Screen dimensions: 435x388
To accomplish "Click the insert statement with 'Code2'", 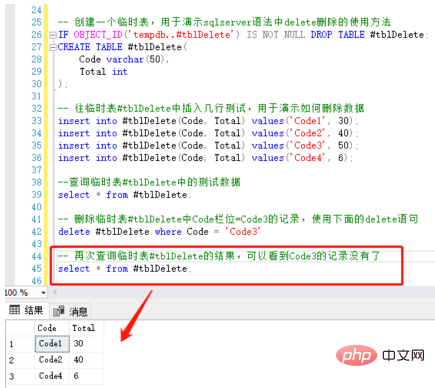I will tap(208, 133).
